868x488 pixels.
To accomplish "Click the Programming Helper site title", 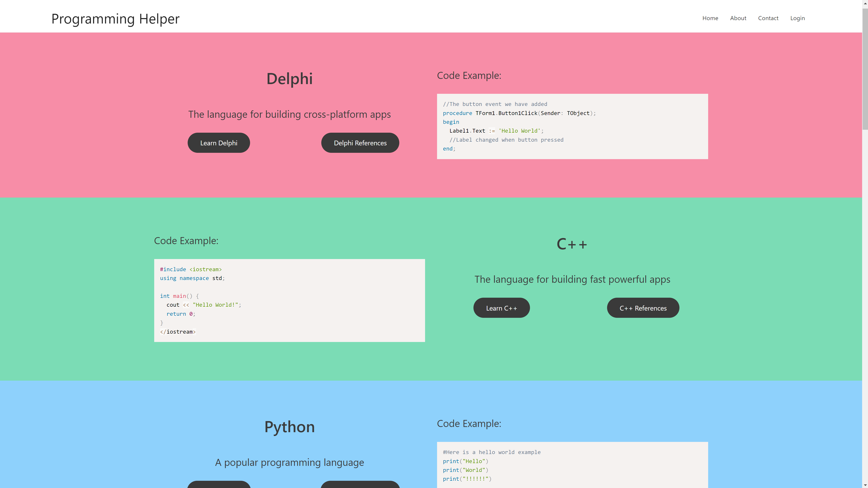I will [115, 19].
